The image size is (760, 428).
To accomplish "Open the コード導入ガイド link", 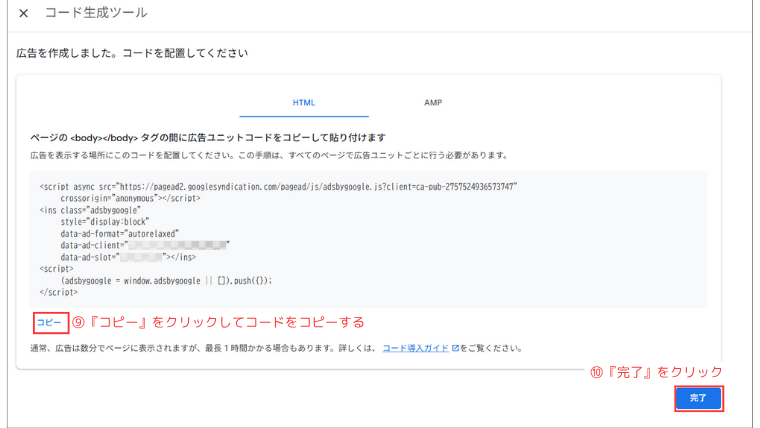I will click(x=415, y=348).
